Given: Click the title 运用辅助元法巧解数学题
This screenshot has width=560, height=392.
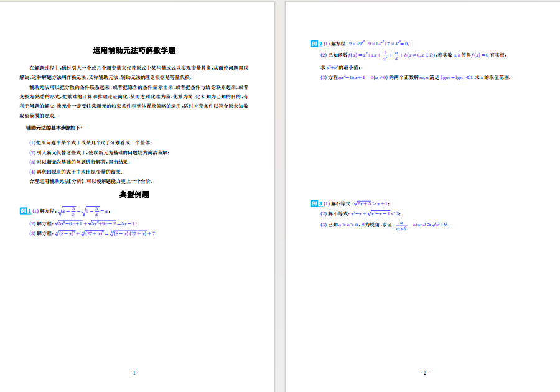Looking at the screenshot, I should coord(134,50).
